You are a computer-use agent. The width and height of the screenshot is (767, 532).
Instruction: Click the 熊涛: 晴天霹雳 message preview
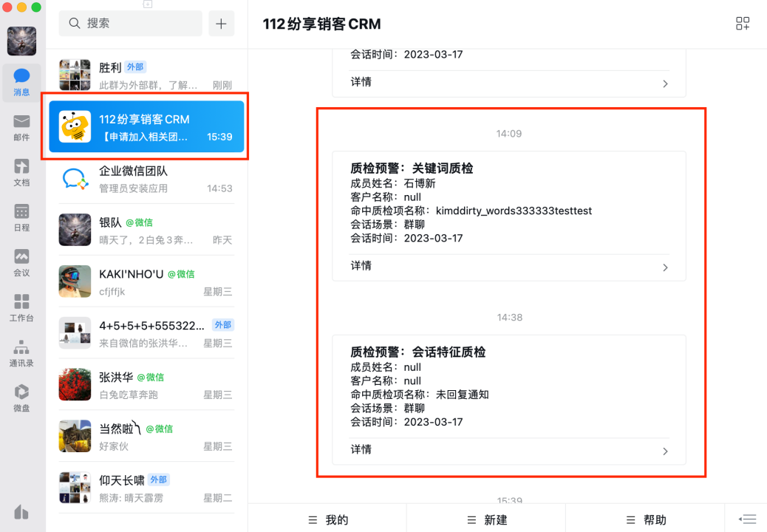[x=131, y=498]
